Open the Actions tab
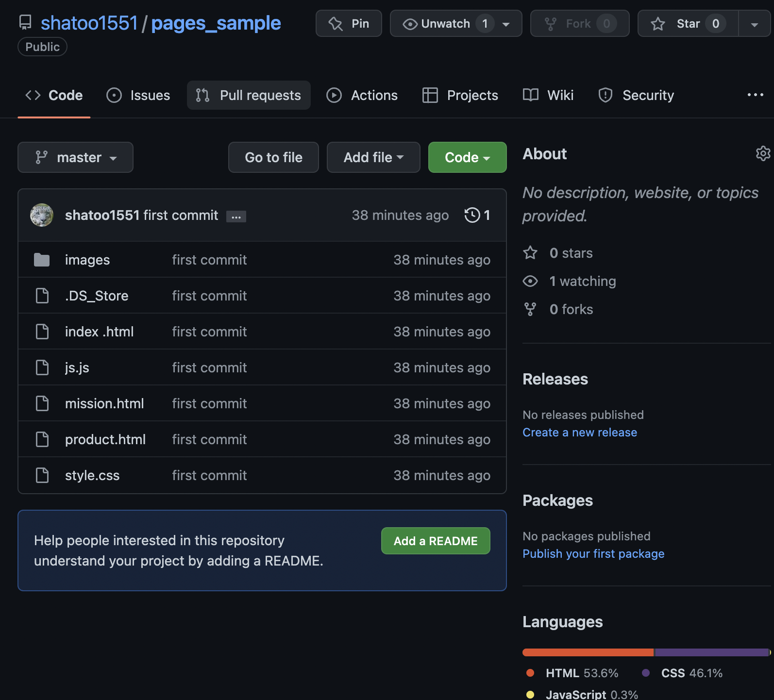Image resolution: width=774 pixels, height=700 pixels. click(362, 95)
